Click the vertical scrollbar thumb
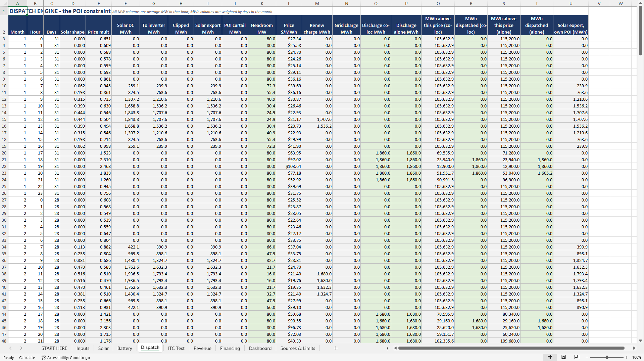644x361 pixels. pyautogui.click(x=640, y=30)
